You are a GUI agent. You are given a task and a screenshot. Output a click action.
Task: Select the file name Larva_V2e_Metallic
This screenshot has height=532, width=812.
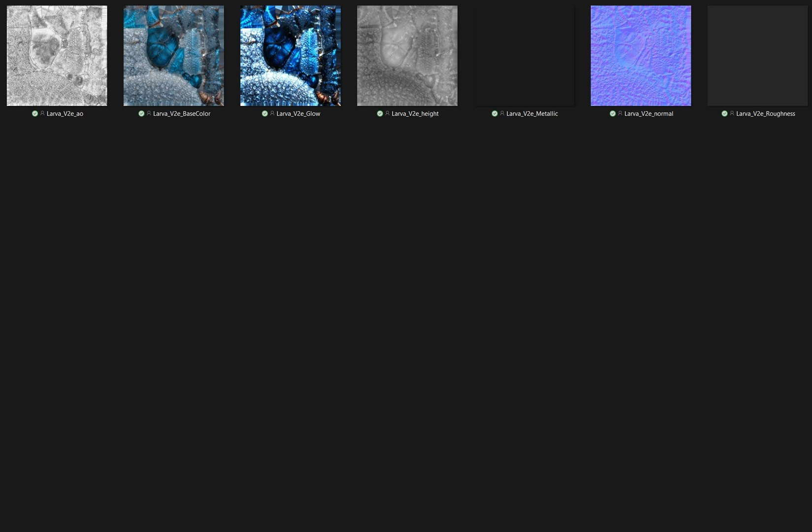[x=532, y=114]
